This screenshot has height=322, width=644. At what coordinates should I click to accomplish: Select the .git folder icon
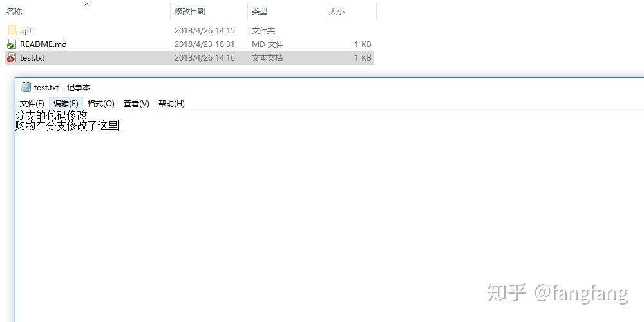click(x=12, y=31)
